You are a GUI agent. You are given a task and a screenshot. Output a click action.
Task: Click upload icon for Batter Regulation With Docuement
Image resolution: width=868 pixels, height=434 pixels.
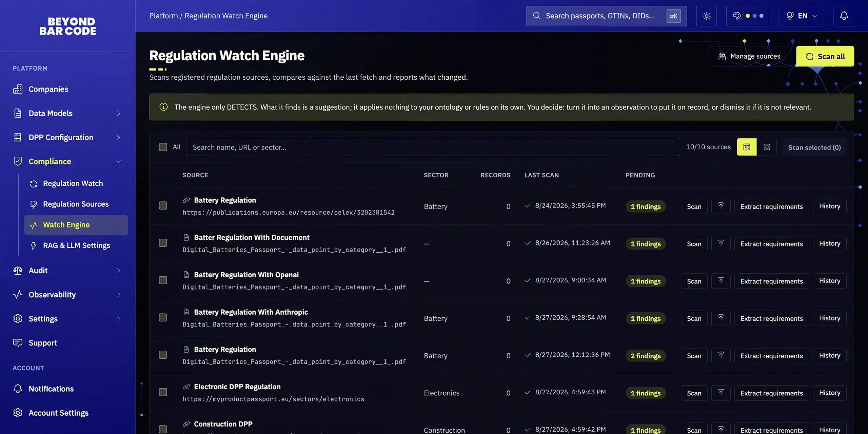[x=721, y=243]
